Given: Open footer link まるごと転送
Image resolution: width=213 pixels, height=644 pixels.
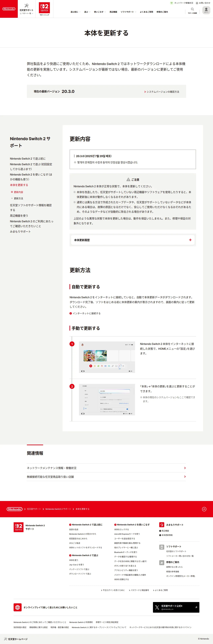Looking at the screenshot, I should pos(75,543).
